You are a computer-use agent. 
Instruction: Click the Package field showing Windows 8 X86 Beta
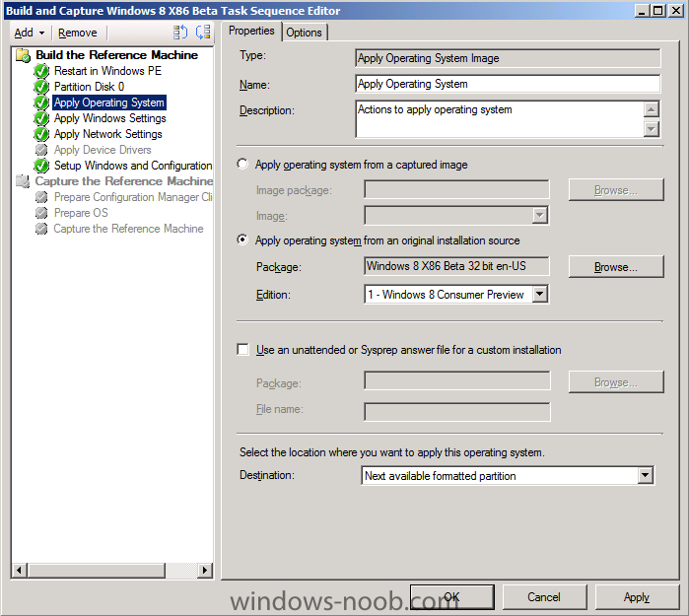point(456,266)
